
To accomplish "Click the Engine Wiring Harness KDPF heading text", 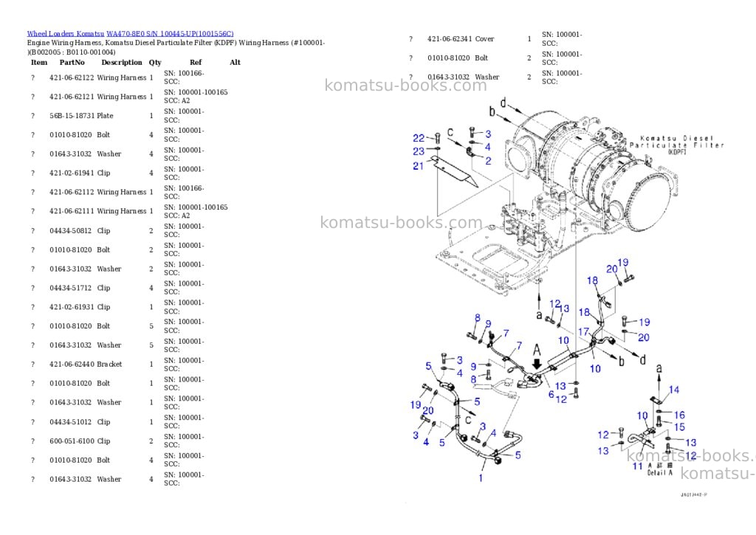I will coord(176,47).
